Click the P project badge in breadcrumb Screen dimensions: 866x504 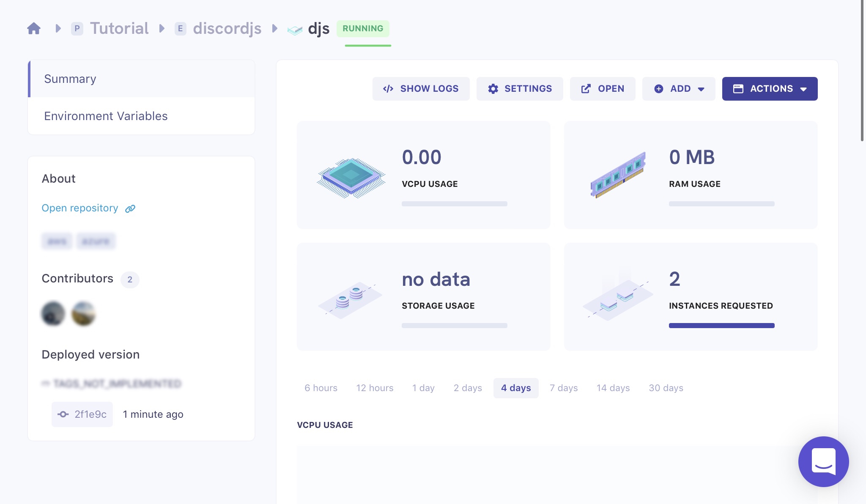pos(77,29)
